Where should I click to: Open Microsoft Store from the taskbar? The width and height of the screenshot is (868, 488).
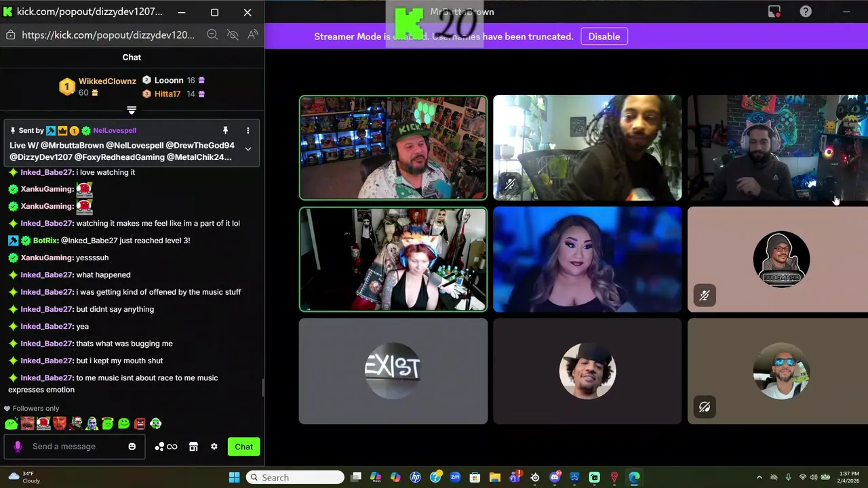pyautogui.click(x=475, y=477)
